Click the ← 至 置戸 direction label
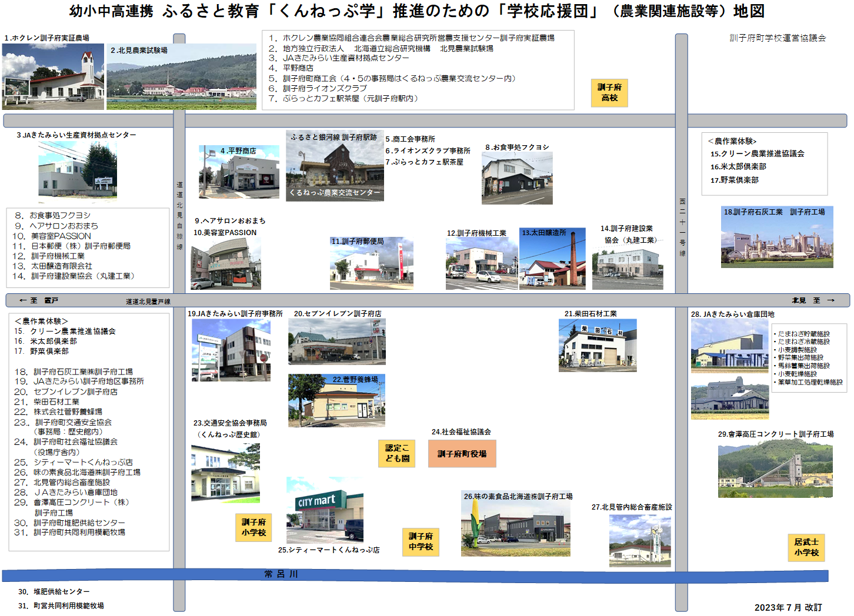854x616 pixels. tap(39, 300)
